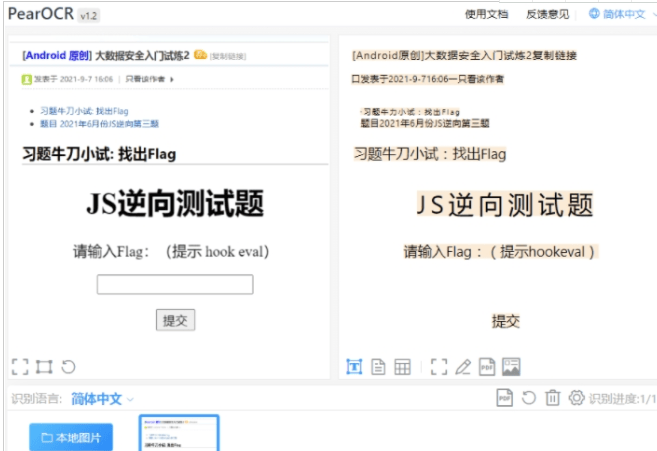657x451 pixels.
Task: Switch to table view icon
Action: tap(402, 367)
